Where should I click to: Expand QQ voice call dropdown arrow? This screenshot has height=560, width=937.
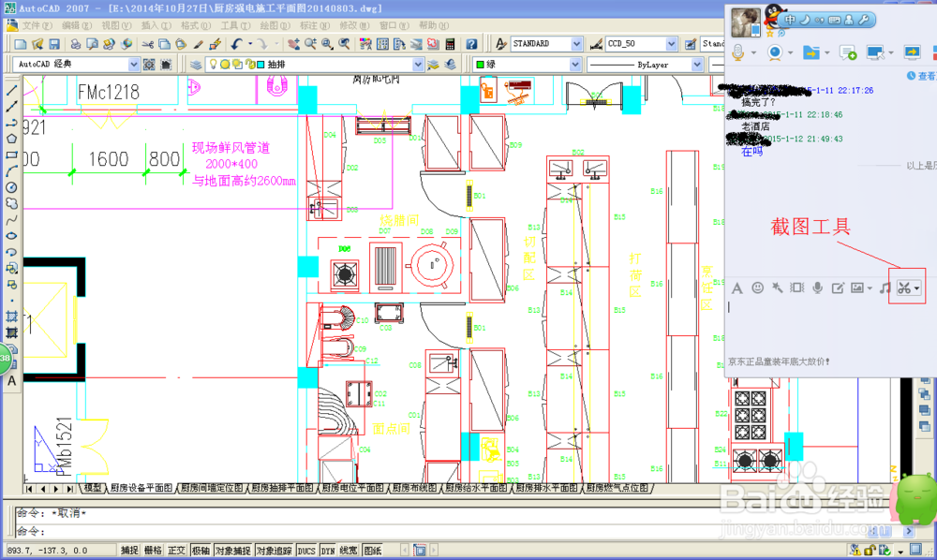(x=753, y=53)
